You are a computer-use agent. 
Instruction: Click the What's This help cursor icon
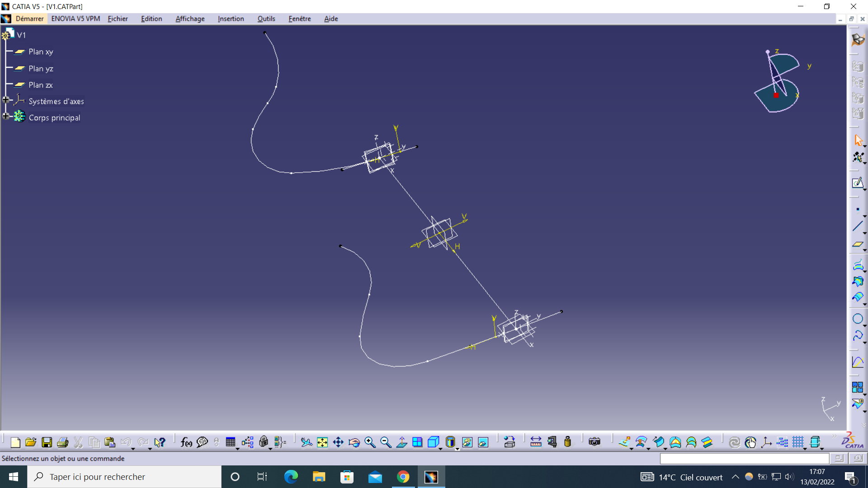coord(160,442)
